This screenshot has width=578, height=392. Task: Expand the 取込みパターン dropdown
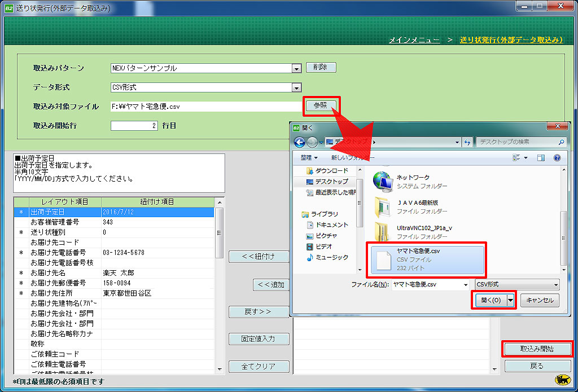coord(296,68)
